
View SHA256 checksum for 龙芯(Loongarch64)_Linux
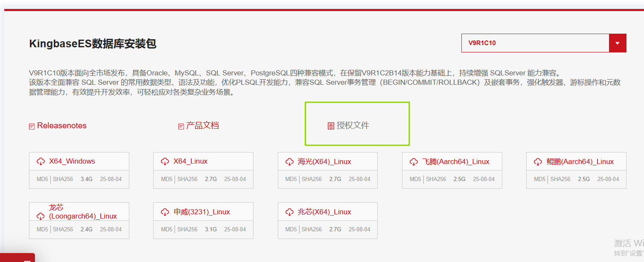pyautogui.click(x=63, y=229)
